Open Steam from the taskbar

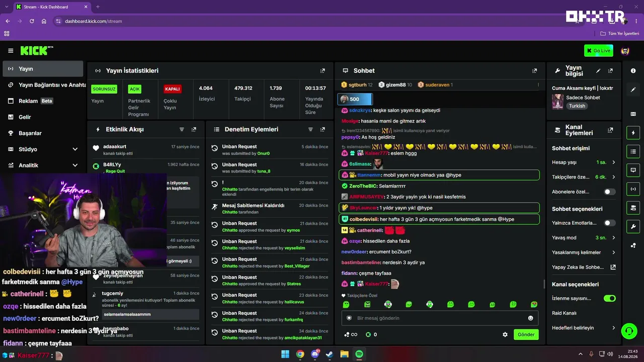tap(330, 354)
